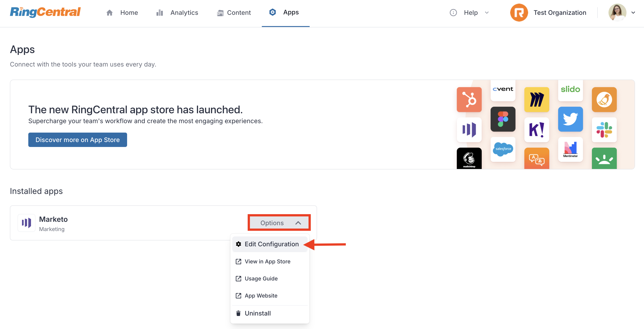Click the Kahoot app tile
This screenshot has width=644, height=329.
coord(536,130)
